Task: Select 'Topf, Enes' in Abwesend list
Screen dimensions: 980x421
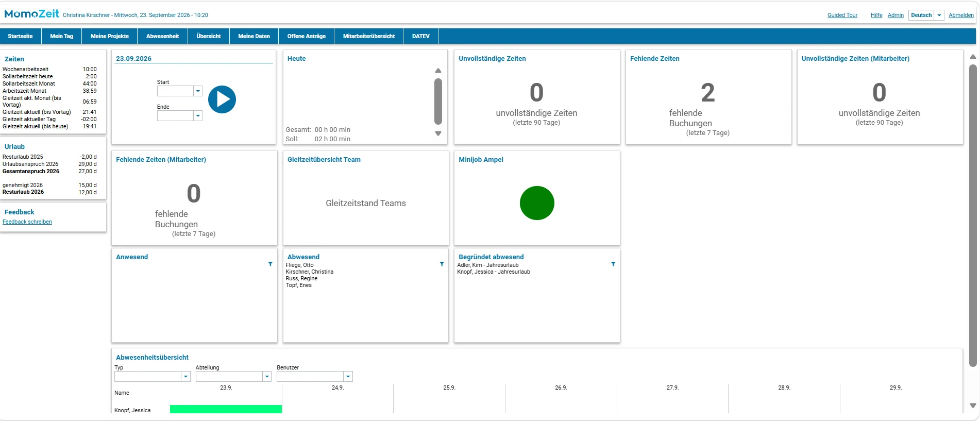Action: pos(299,285)
